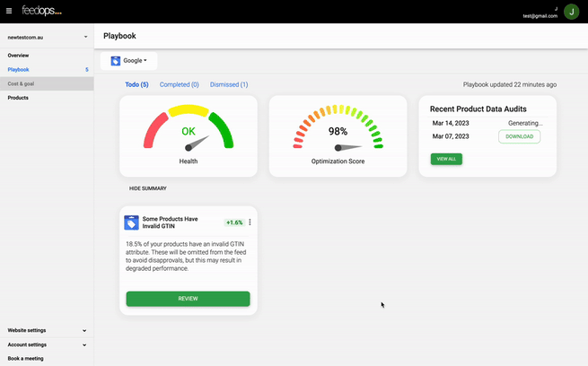
Task: Click 'Recent Product Data Audits' heading
Action: tap(478, 109)
